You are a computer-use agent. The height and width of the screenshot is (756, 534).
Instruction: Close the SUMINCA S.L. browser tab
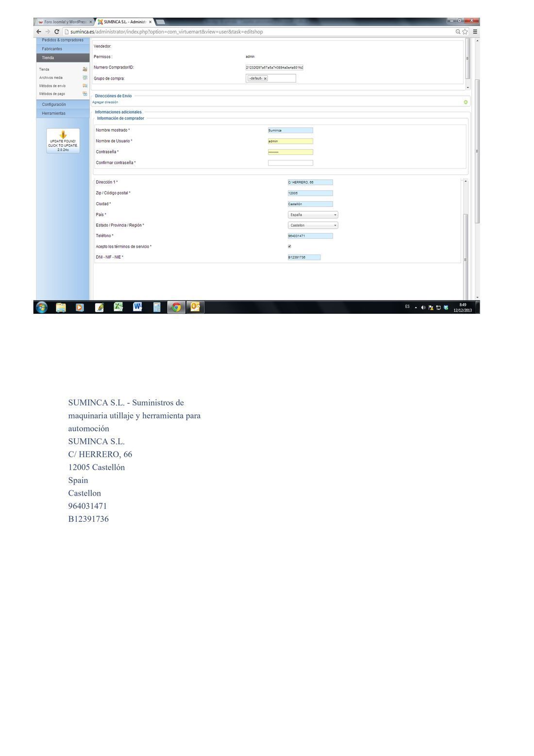(150, 22)
